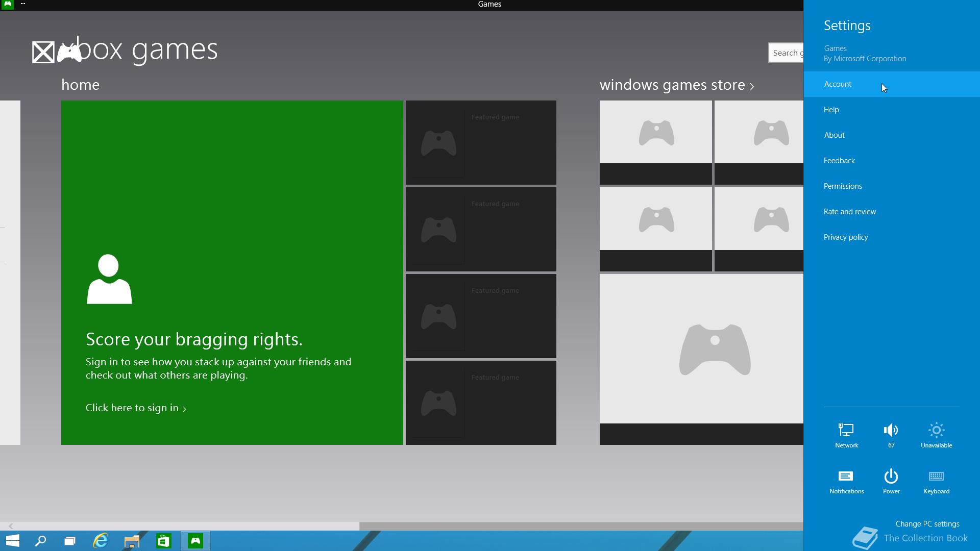Open the first Featured game tile
Viewport: 980px width, 551px height.
pos(481,142)
